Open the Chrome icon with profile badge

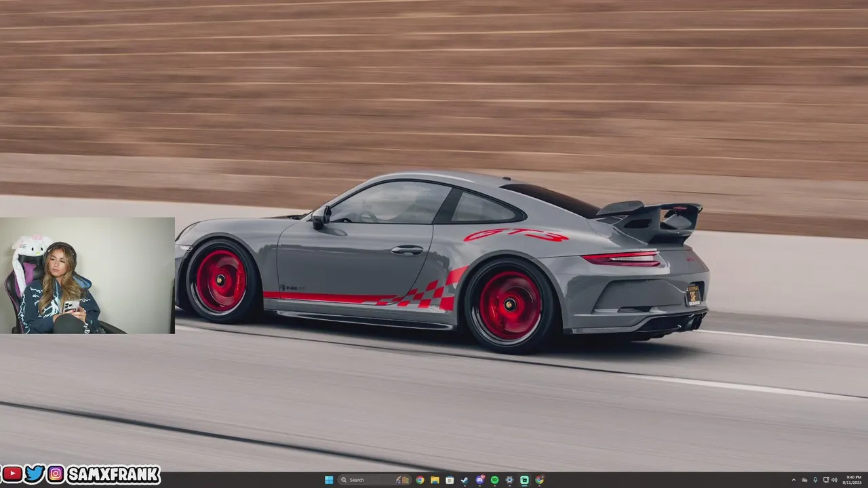tap(540, 480)
